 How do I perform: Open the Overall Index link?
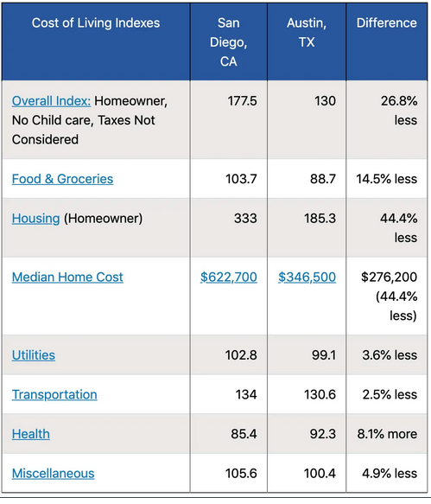51,101
